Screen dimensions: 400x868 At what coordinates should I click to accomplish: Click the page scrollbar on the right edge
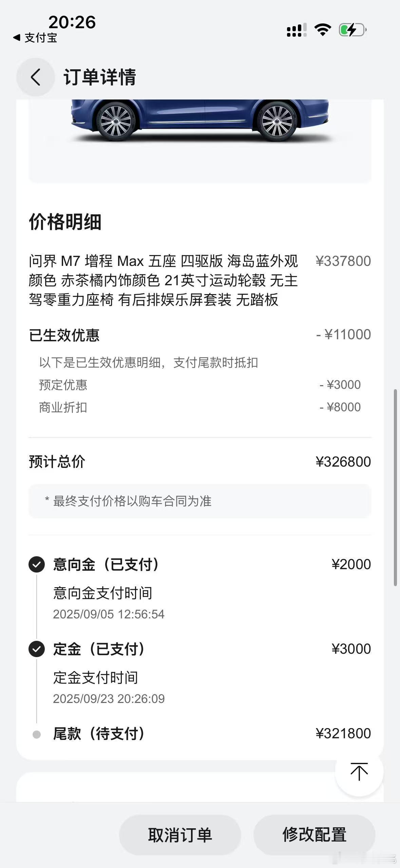tap(395, 487)
